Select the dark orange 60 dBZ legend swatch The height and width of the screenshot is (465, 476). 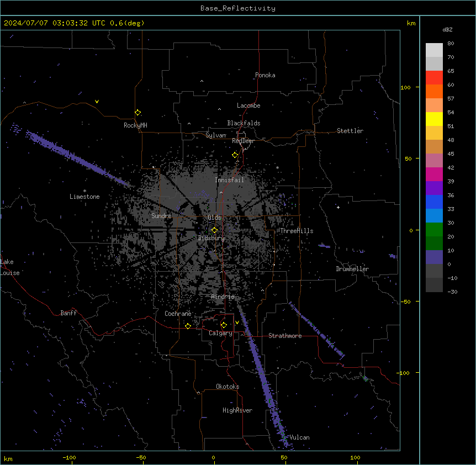pos(434,91)
